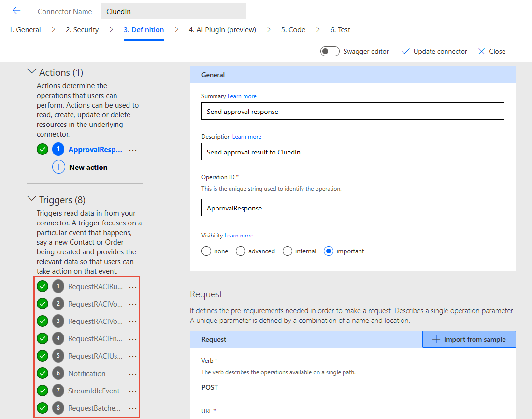The width and height of the screenshot is (532, 419).
Task: Select visibility option advanced
Action: tap(241, 251)
